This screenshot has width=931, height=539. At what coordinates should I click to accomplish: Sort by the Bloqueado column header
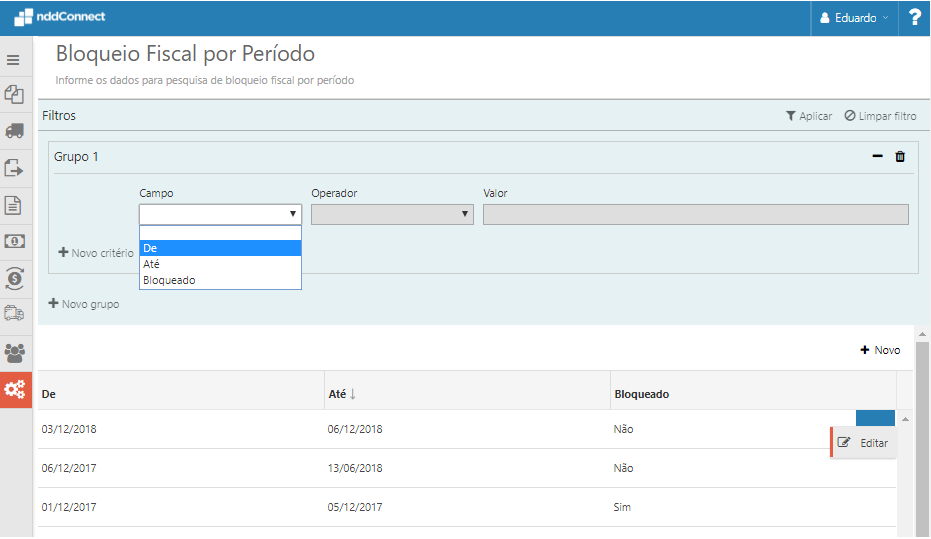[642, 394]
